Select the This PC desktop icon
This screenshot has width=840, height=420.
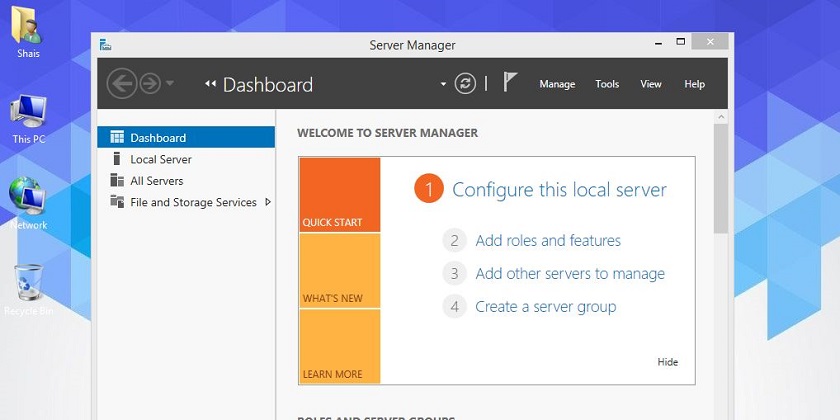(28, 111)
